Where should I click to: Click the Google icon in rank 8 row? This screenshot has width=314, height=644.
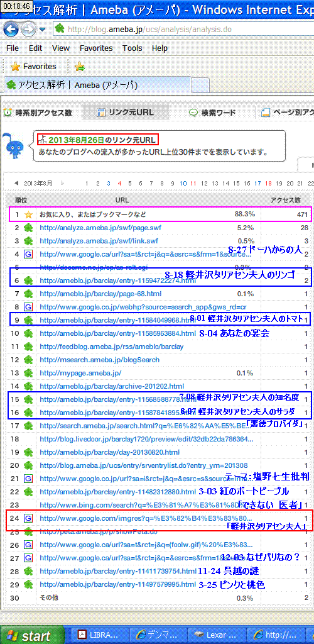click(x=28, y=307)
